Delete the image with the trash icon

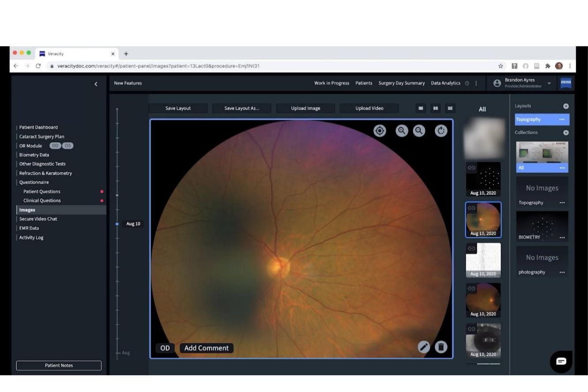441,347
